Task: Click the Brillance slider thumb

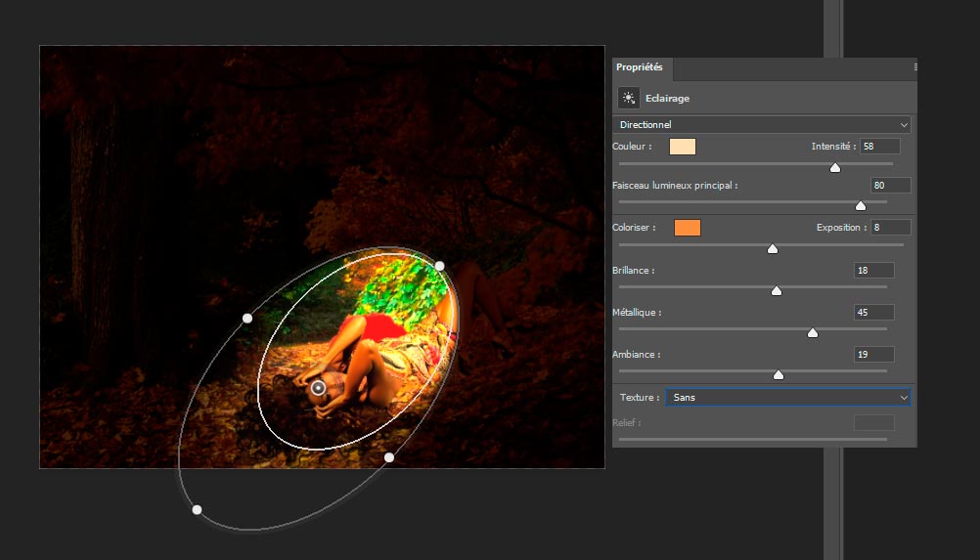Action: click(777, 290)
